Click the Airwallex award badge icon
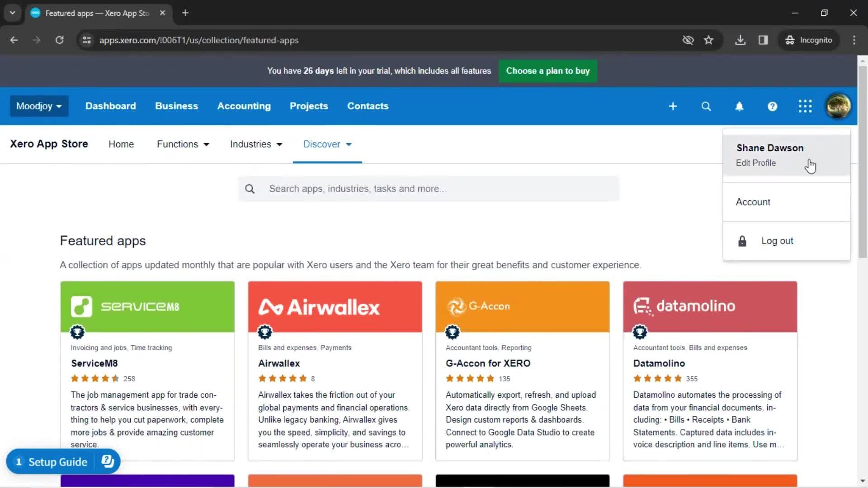 click(265, 332)
